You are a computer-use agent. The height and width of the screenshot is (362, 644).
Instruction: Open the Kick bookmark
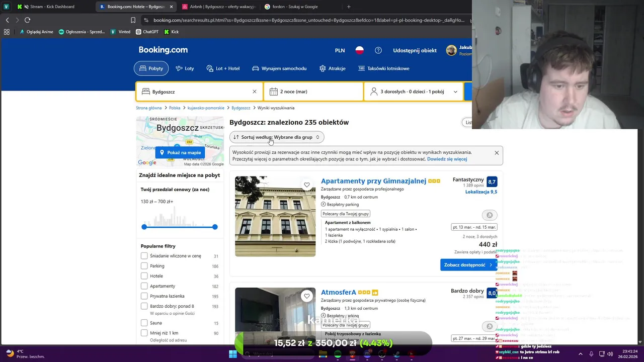tap(172, 32)
